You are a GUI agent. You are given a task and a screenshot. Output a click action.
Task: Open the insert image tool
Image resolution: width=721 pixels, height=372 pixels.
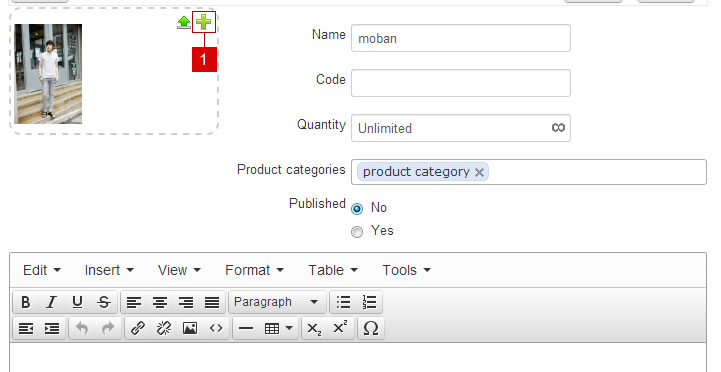pos(190,328)
